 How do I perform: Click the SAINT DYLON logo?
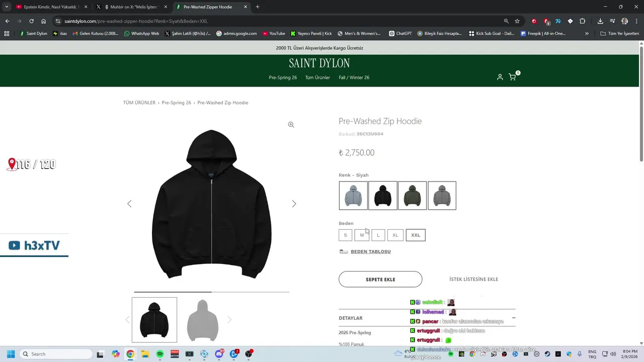coord(319,63)
